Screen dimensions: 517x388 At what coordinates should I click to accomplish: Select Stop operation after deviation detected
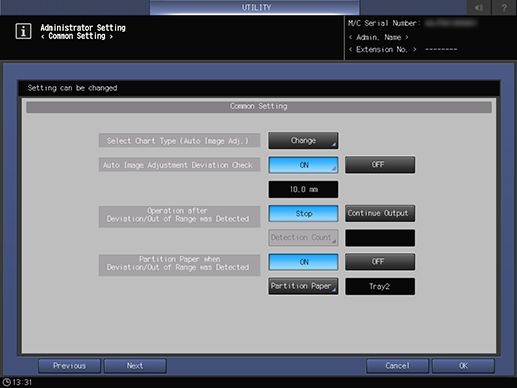pos(303,213)
